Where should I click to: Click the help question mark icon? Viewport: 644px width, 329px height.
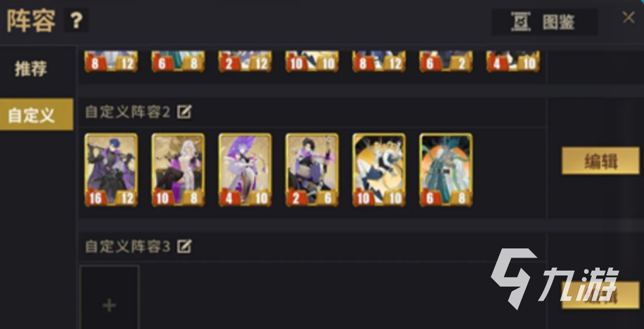pyautogui.click(x=76, y=20)
